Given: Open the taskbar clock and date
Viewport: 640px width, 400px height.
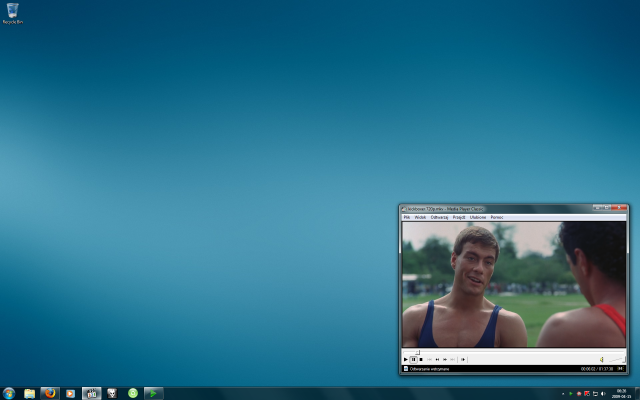Looking at the screenshot, I should (x=621, y=394).
